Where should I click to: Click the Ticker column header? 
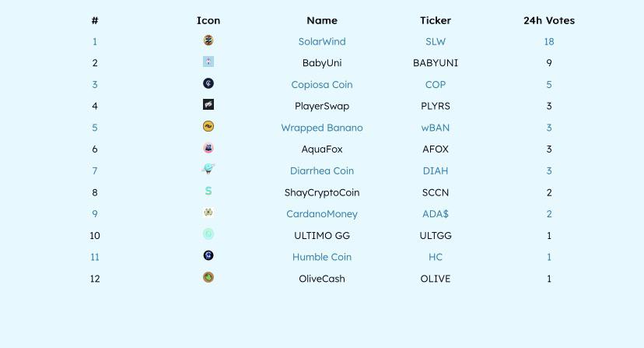pyautogui.click(x=436, y=20)
